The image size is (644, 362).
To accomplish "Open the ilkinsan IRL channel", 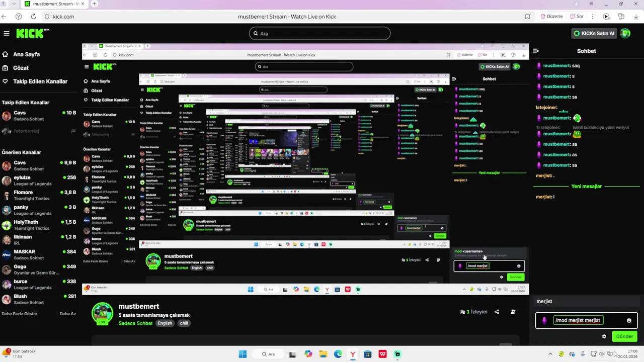I will pyautogui.click(x=39, y=240).
